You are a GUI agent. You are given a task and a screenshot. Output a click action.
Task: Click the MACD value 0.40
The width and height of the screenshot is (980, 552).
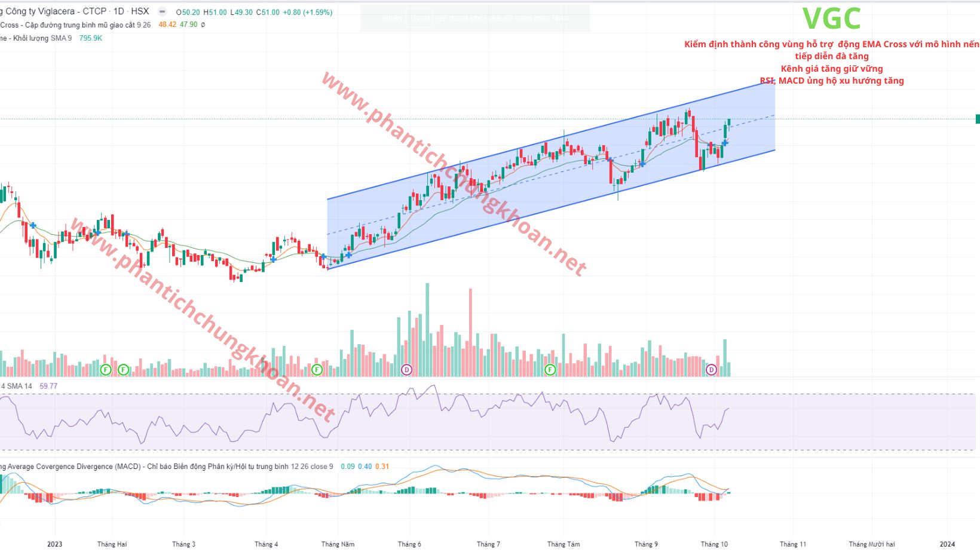365,467
